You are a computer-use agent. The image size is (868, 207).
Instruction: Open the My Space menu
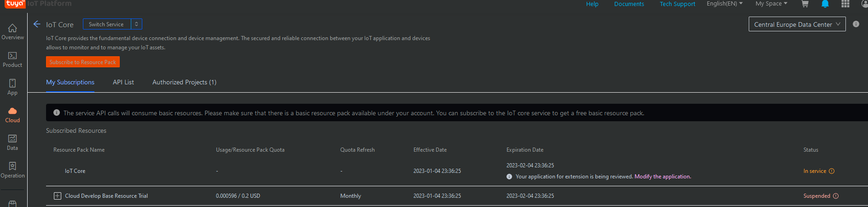coord(771,4)
